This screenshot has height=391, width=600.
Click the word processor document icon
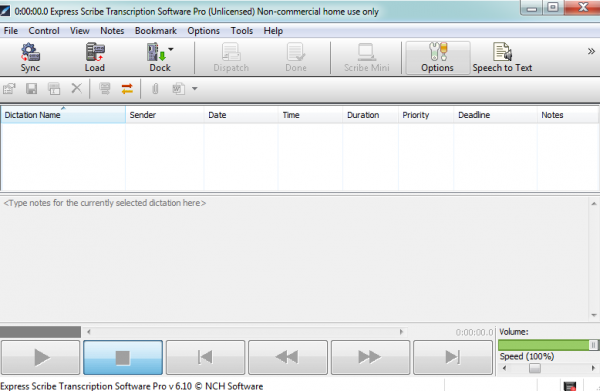coord(178,89)
